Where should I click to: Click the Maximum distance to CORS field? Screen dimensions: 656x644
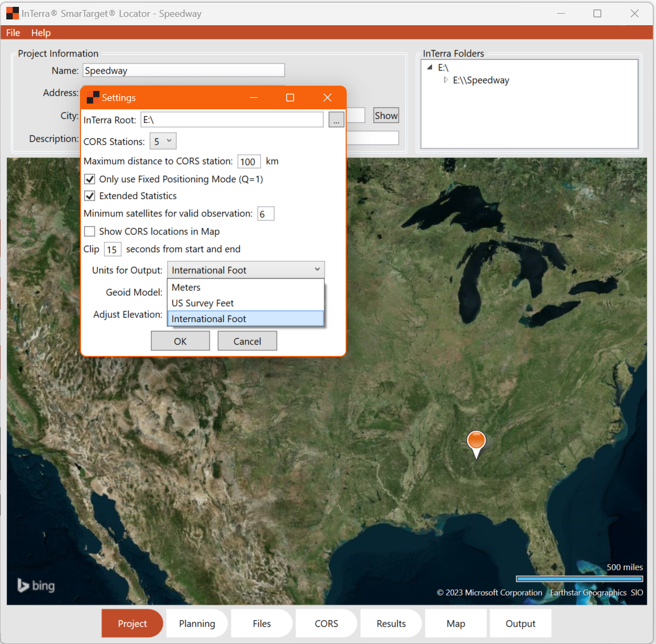pos(248,162)
